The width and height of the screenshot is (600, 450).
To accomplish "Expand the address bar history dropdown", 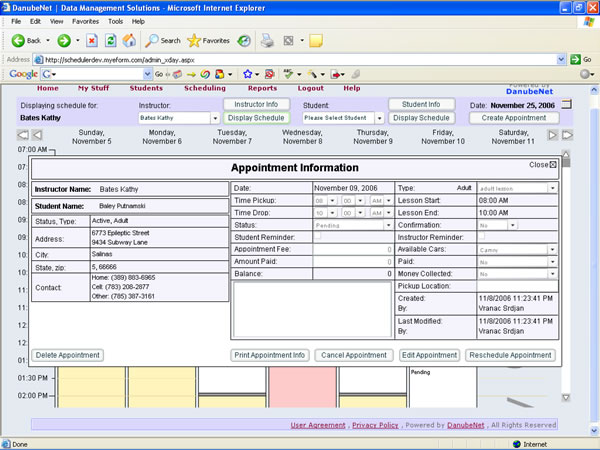I will tap(561, 59).
